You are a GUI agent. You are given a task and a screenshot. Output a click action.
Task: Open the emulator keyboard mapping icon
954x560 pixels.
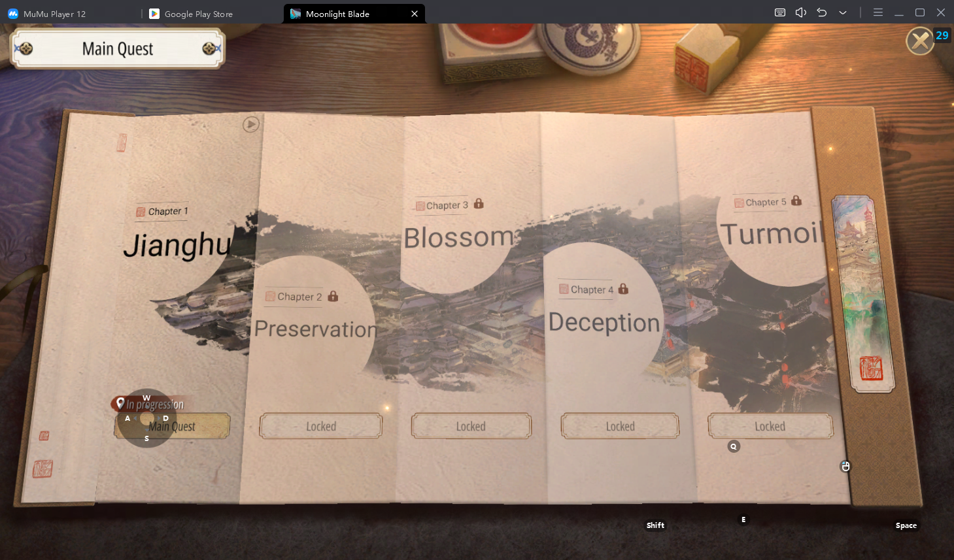pyautogui.click(x=780, y=12)
